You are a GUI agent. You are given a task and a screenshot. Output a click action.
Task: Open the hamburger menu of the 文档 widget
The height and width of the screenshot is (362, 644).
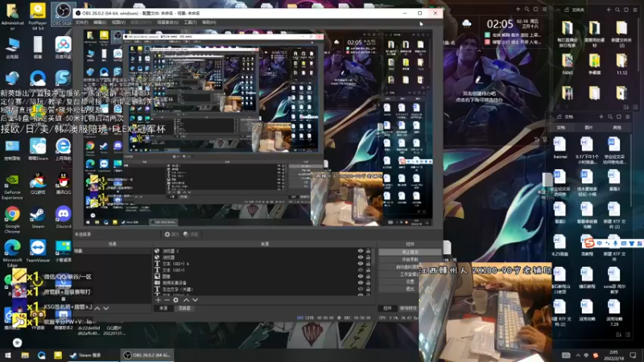coord(628,117)
